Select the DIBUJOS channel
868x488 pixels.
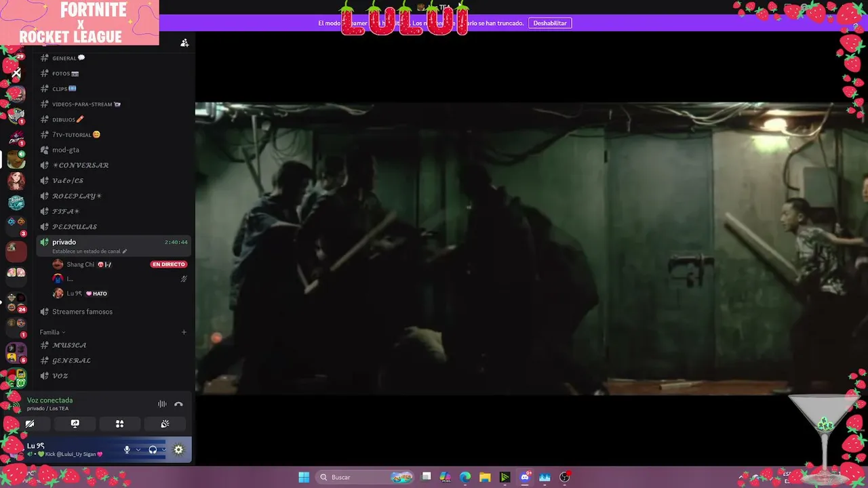pos(113,119)
